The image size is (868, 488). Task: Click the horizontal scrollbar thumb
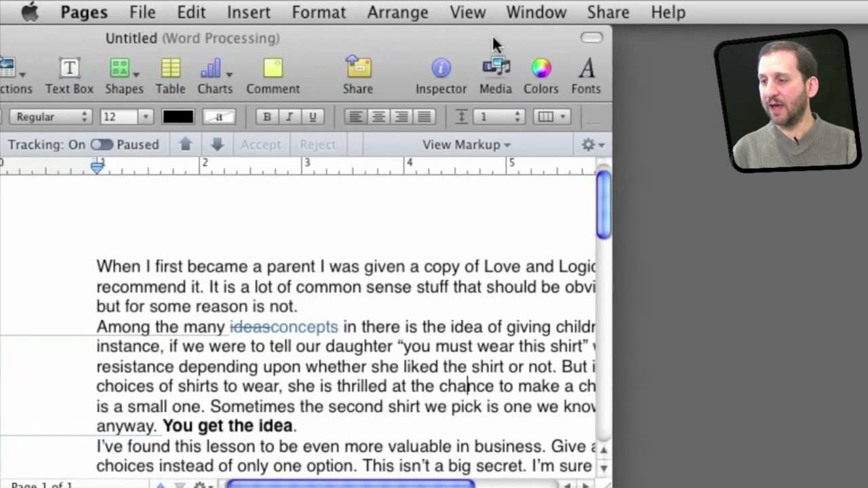pos(351,484)
